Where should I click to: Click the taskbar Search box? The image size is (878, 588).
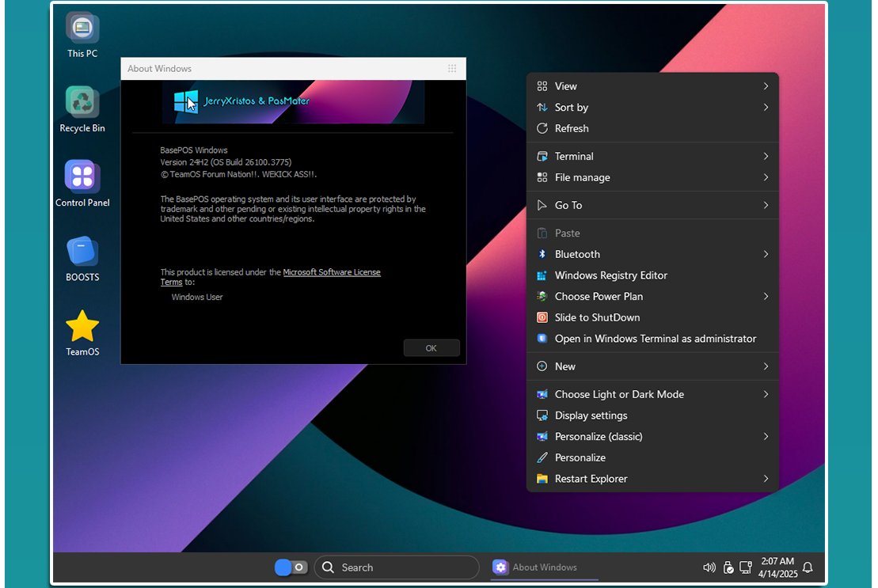click(397, 567)
